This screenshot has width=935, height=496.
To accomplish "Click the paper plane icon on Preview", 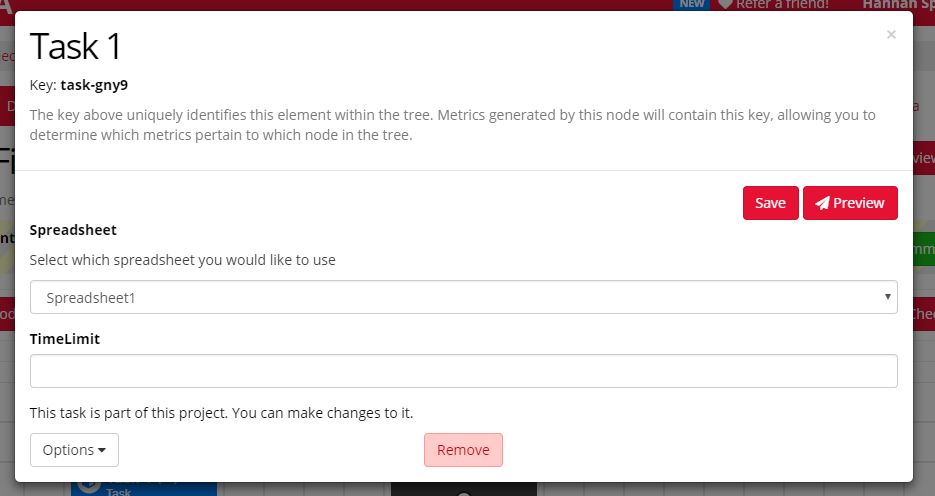I will tap(822, 203).
